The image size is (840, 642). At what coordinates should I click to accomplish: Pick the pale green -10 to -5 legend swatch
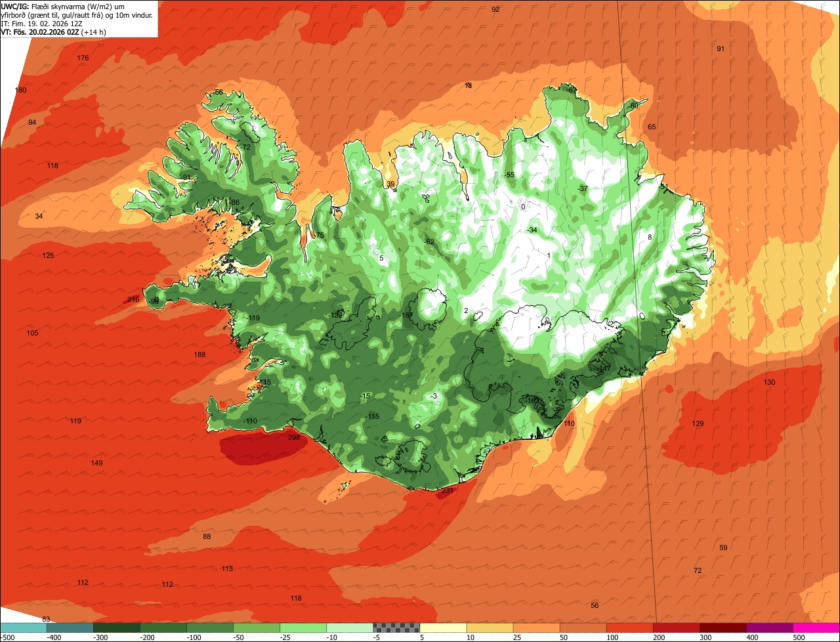click(349, 628)
